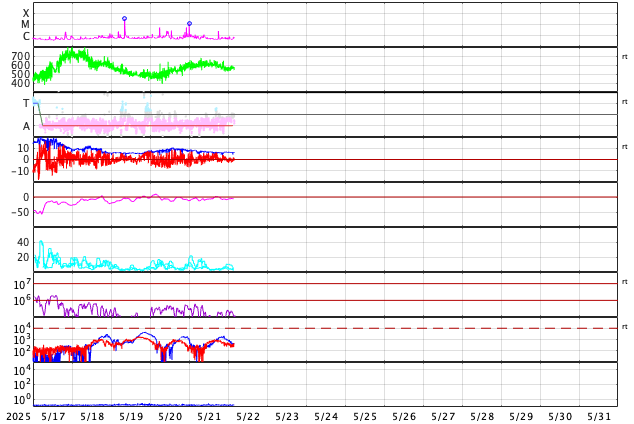Click the 2025 year label
This screenshot has height=424, width=634.
[x=19, y=417]
